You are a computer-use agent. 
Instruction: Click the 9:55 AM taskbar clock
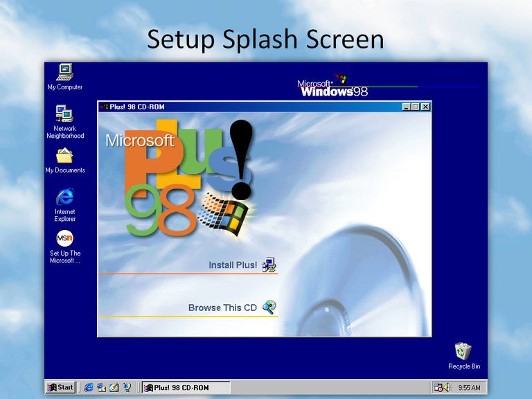click(469, 387)
